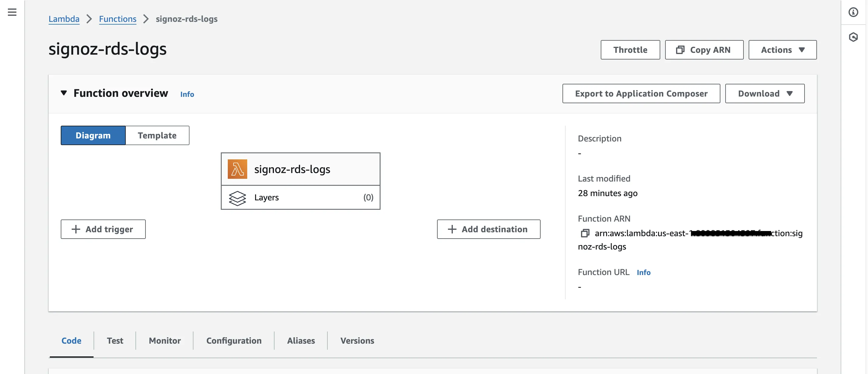Open the Actions dropdown

pos(782,50)
